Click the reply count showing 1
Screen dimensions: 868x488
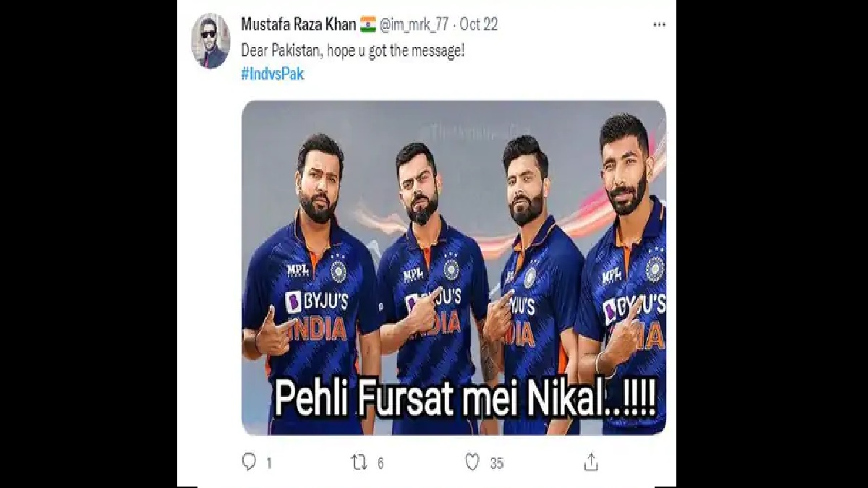point(269,463)
